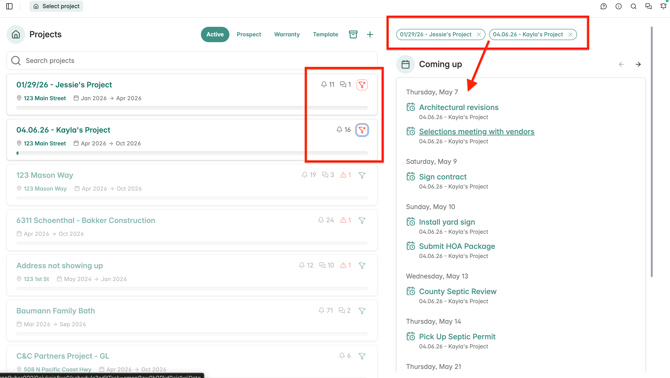Open the C&C Partners Project - GL
This screenshot has width=670, height=378.
pos(63,356)
